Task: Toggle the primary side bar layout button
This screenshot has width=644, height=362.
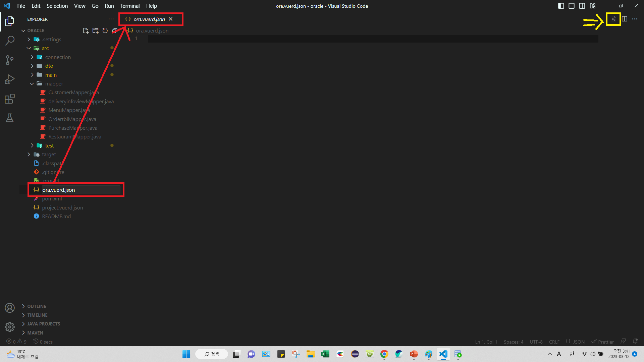Action: [561, 6]
